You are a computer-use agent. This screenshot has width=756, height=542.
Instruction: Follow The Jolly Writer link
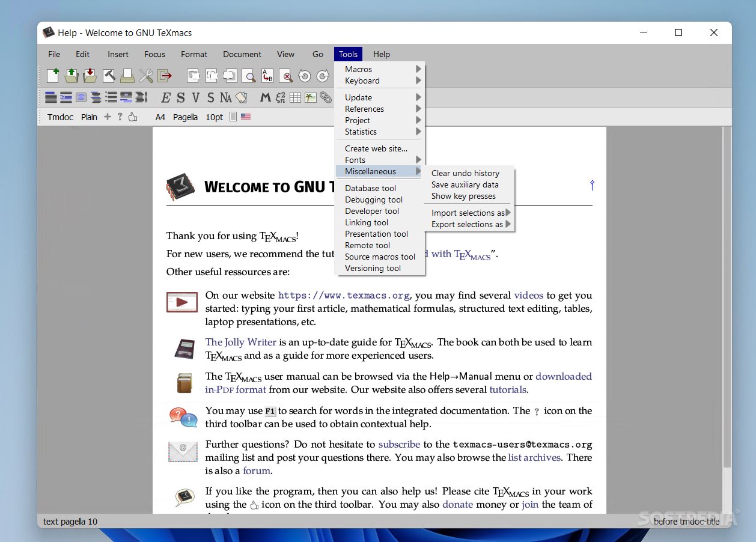[x=241, y=342]
